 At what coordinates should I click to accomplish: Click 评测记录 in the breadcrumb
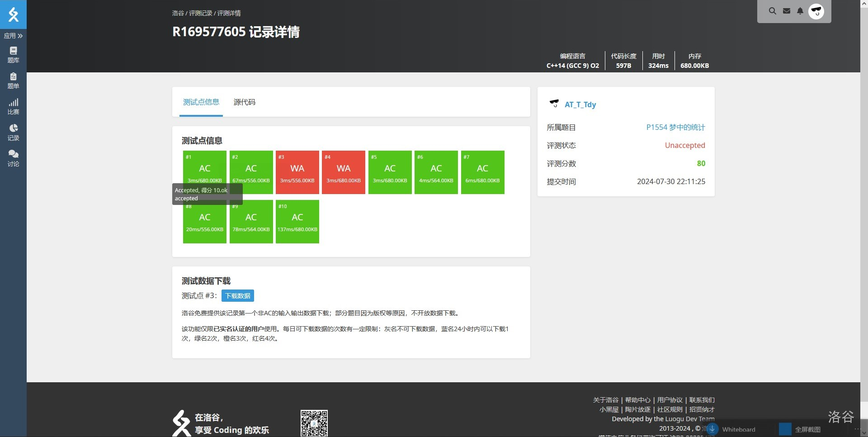200,13
